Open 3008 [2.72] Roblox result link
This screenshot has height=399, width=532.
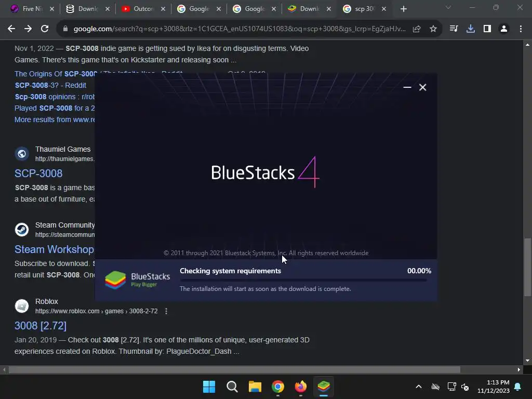point(41,326)
